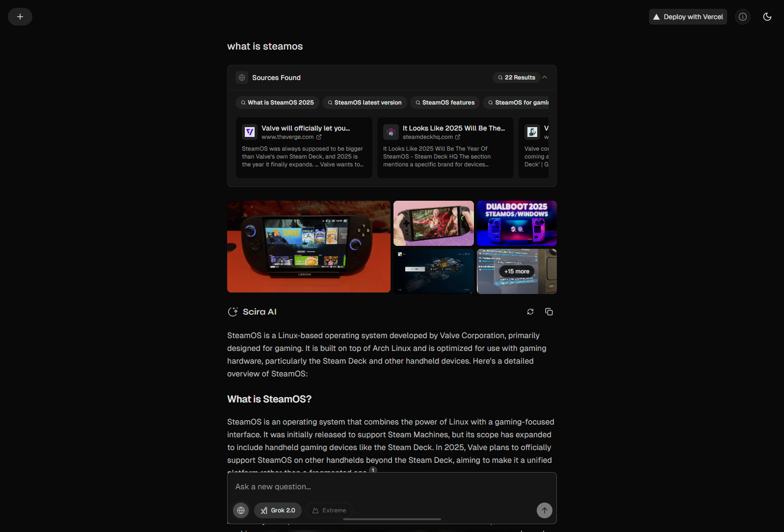Open the large Legion handheld image

tap(309, 246)
